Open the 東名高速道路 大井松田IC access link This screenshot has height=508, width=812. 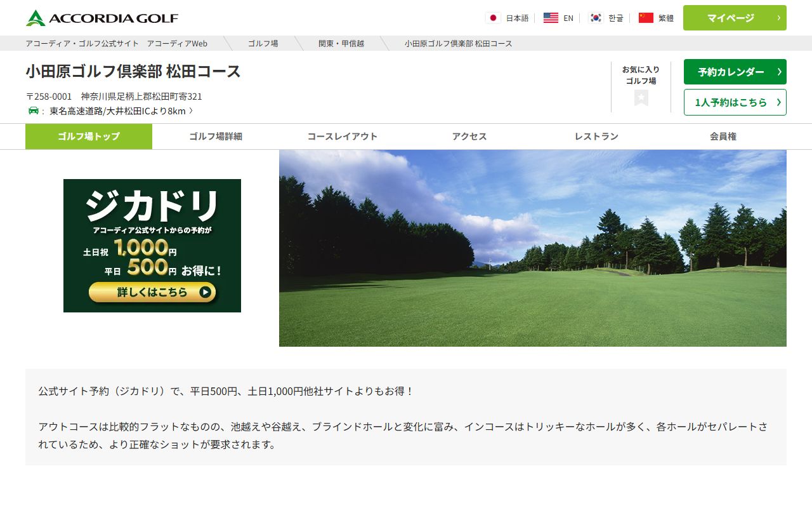[121, 111]
